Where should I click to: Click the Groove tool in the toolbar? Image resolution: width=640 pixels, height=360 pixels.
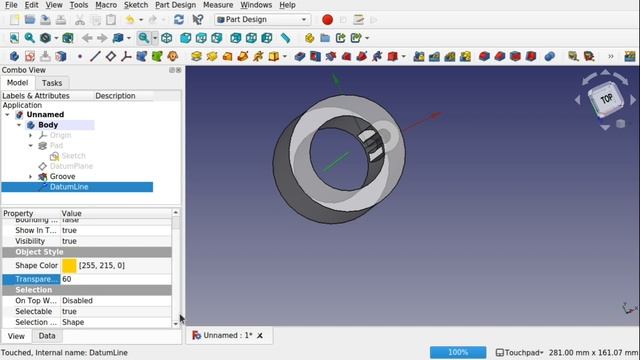pyautogui.click(x=331, y=56)
